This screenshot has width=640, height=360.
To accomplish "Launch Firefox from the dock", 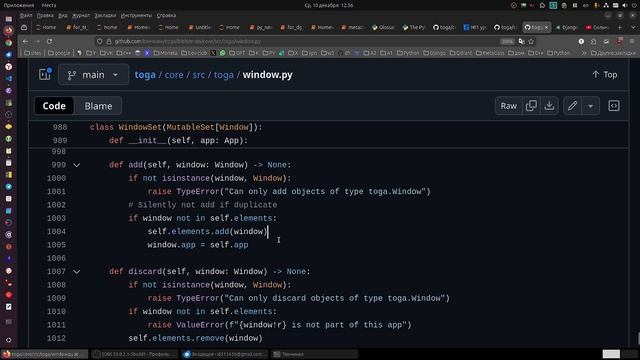I will tap(9, 31).
